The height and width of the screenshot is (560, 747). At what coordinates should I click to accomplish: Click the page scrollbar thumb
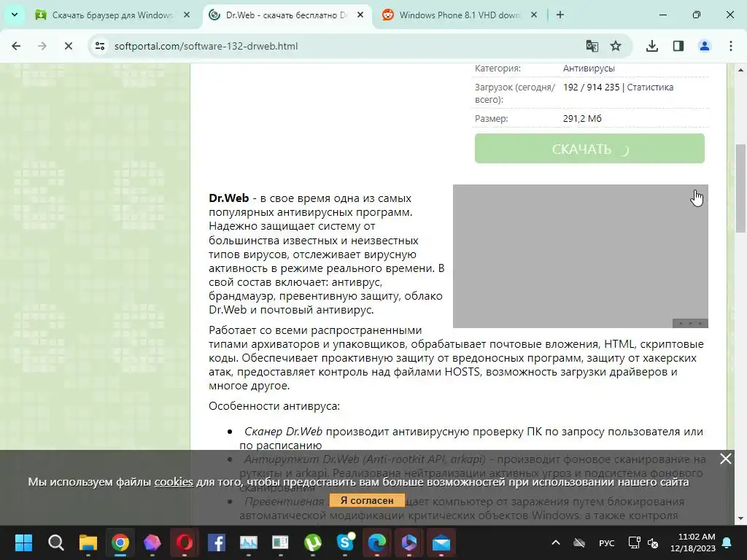pyautogui.click(x=741, y=187)
